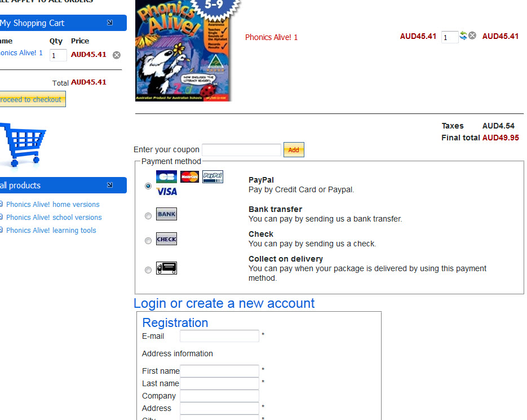Click the refresh quantity icon in the order row
The height and width of the screenshot is (420, 527).
(x=463, y=36)
